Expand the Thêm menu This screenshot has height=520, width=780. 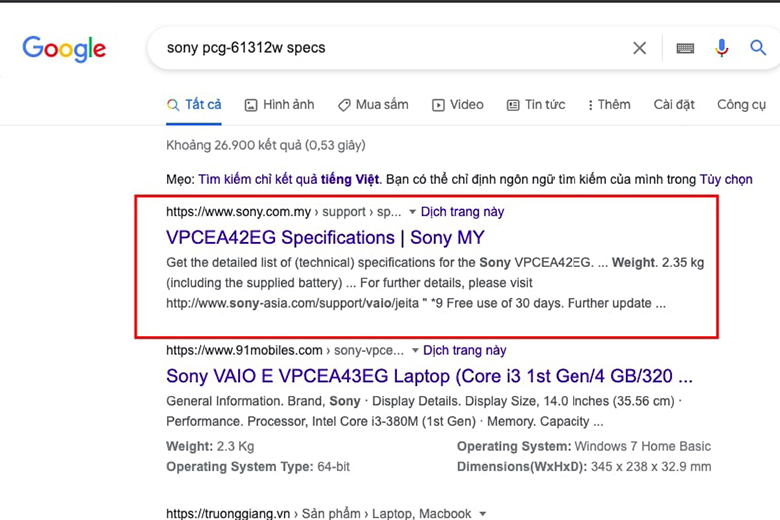click(x=609, y=104)
